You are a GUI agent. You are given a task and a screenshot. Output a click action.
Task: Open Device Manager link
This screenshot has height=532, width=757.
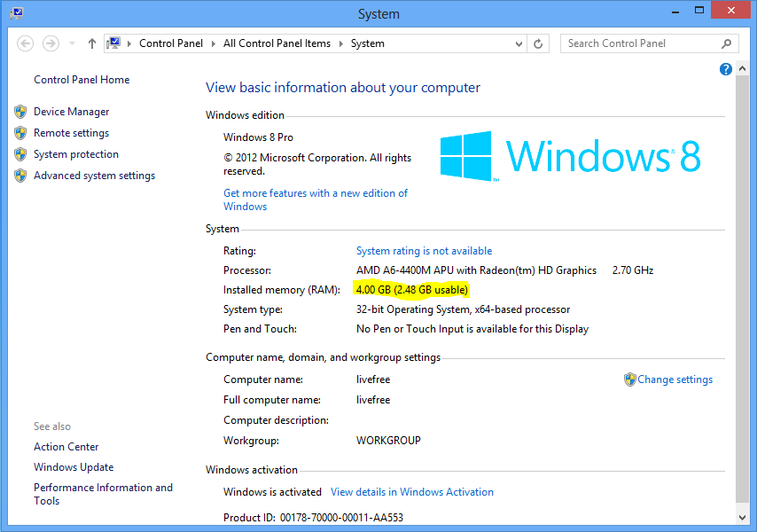click(x=72, y=112)
